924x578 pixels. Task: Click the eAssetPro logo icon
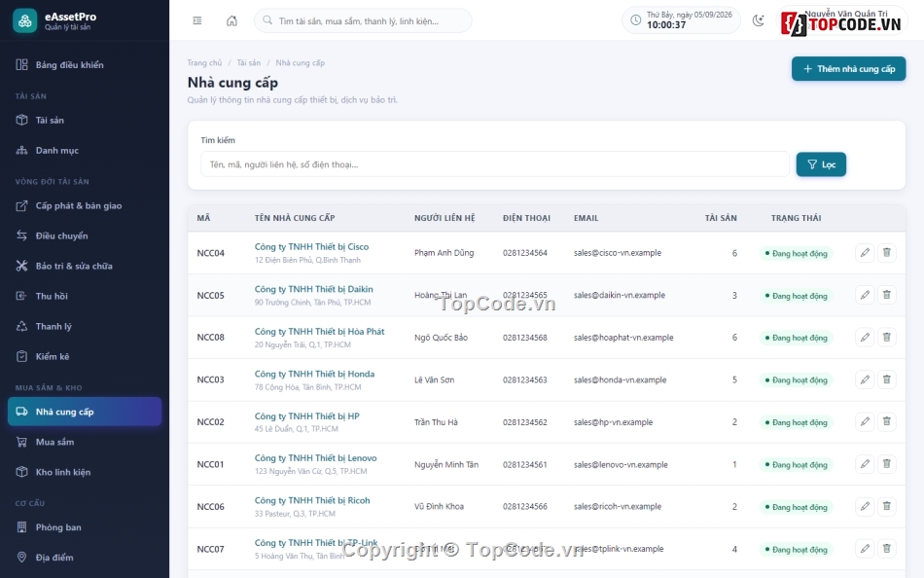pyautogui.click(x=24, y=21)
